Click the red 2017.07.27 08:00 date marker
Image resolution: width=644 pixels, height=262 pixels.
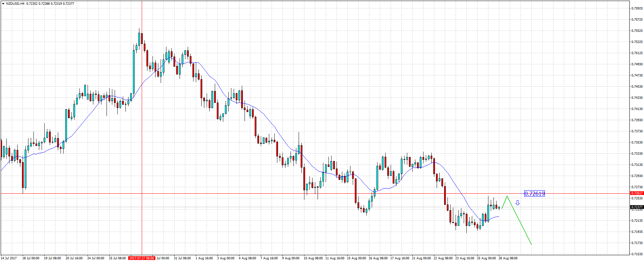click(142, 258)
